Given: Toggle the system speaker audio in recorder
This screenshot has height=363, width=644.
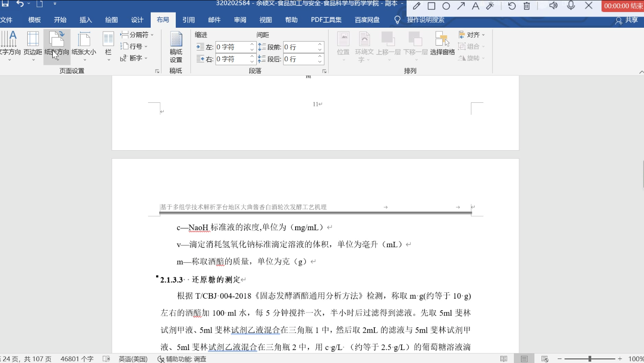Looking at the screenshot, I should (554, 5).
